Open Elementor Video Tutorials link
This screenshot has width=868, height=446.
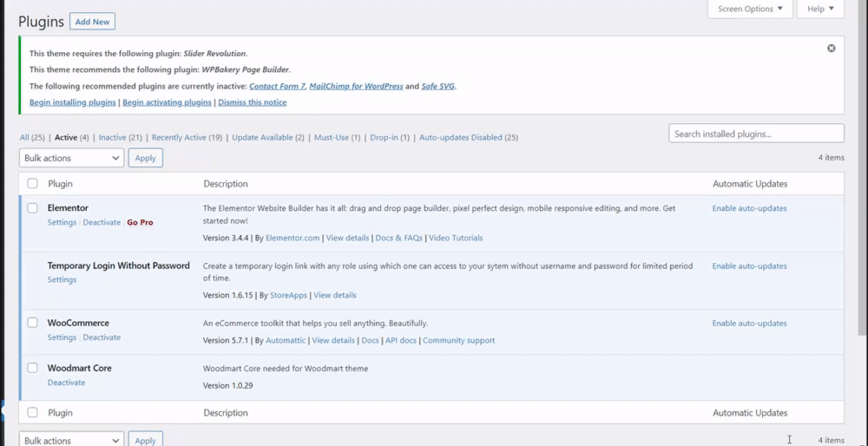(x=456, y=238)
